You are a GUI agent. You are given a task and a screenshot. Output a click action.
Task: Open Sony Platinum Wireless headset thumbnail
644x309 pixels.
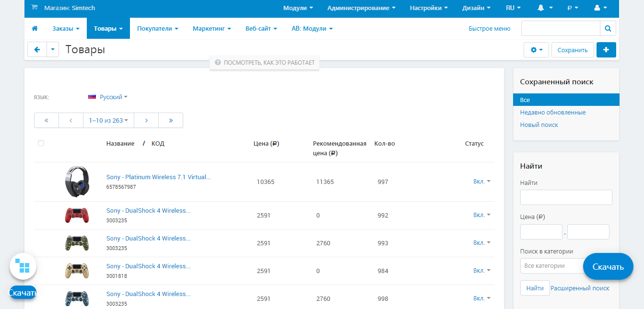(77, 182)
